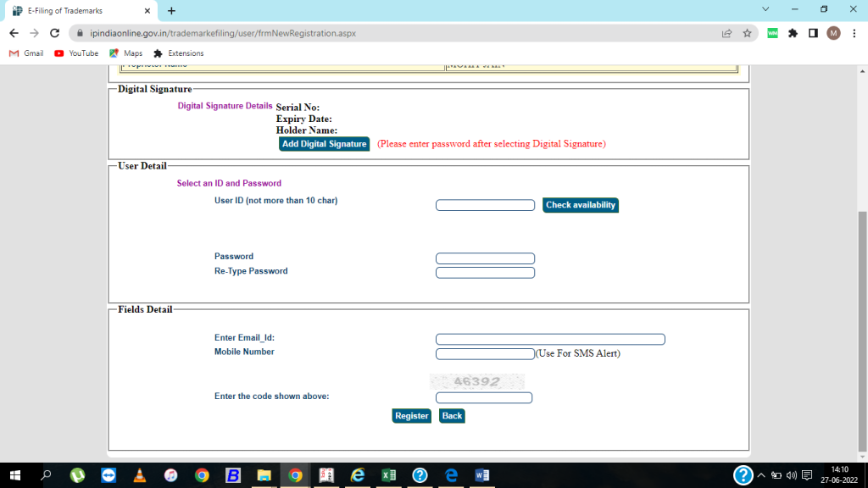
Task: Click the User ID input field
Action: 485,205
